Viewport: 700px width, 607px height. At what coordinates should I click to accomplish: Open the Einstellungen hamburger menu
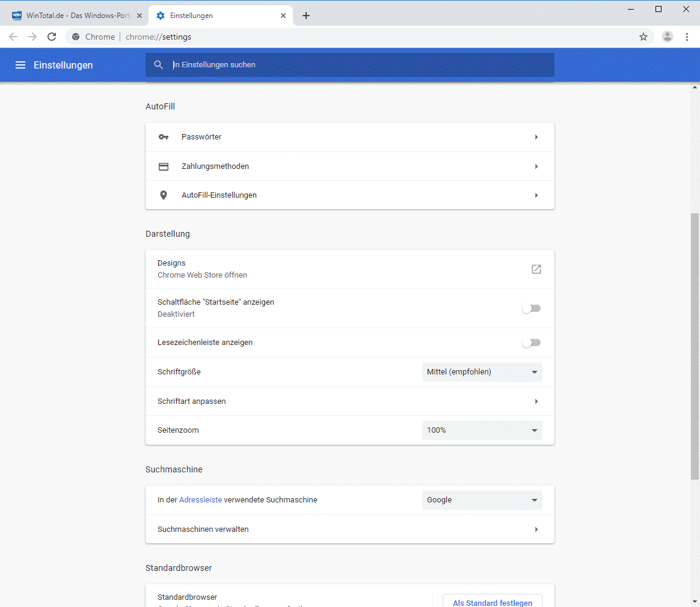[20, 65]
